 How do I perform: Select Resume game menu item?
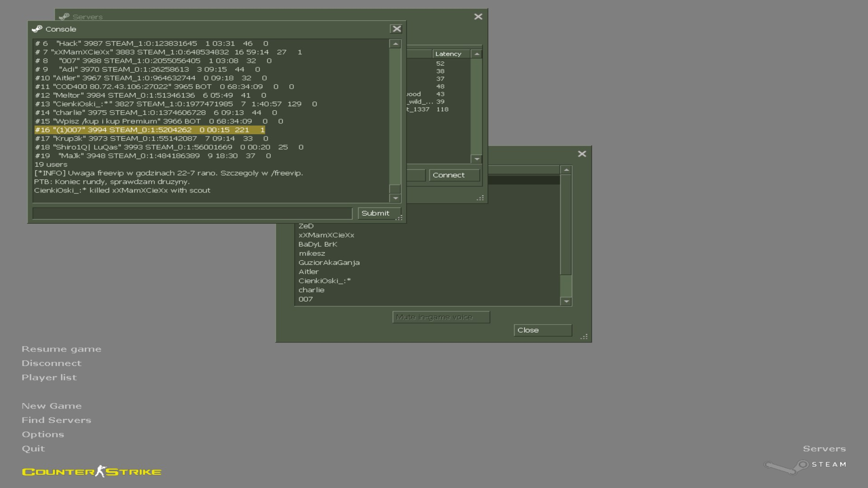coord(61,349)
